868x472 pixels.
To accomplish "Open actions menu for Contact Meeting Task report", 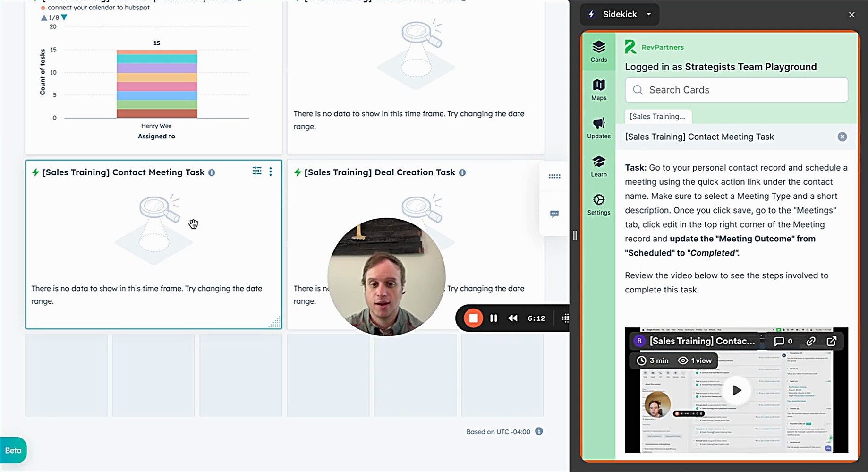I will click(270, 171).
